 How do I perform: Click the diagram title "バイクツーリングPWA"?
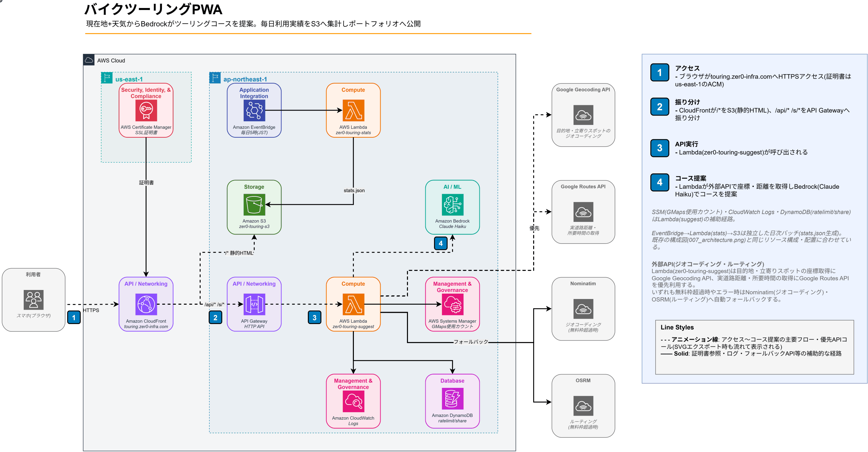153,9
